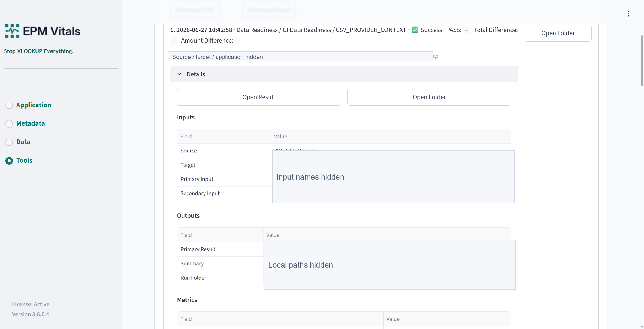Click the Amount Difference label
This screenshot has height=329, width=644.
tap(207, 40)
